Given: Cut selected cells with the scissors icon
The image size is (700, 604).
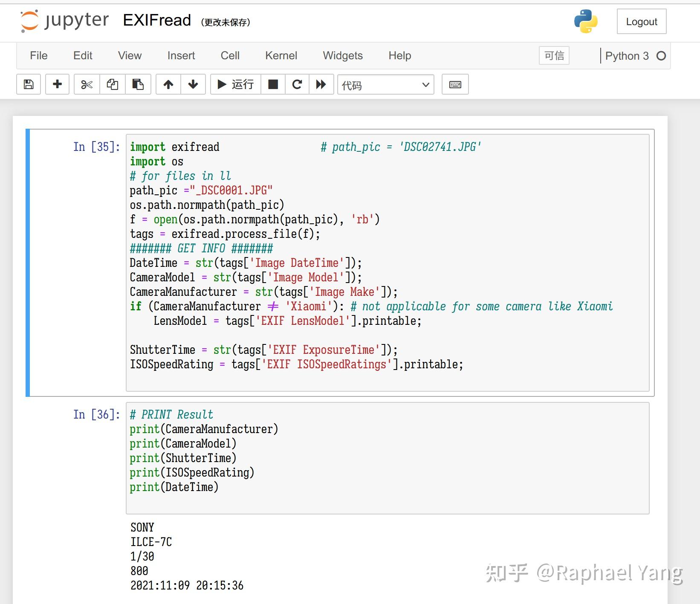Looking at the screenshot, I should (87, 84).
